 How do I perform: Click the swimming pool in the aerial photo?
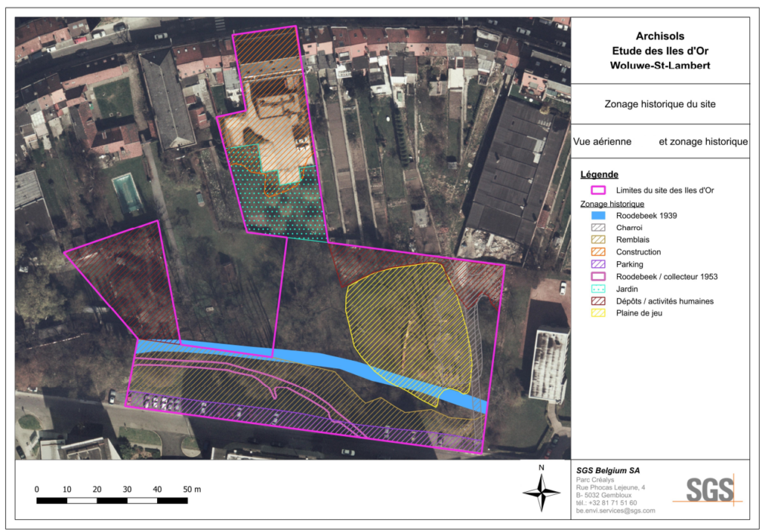coord(127,193)
